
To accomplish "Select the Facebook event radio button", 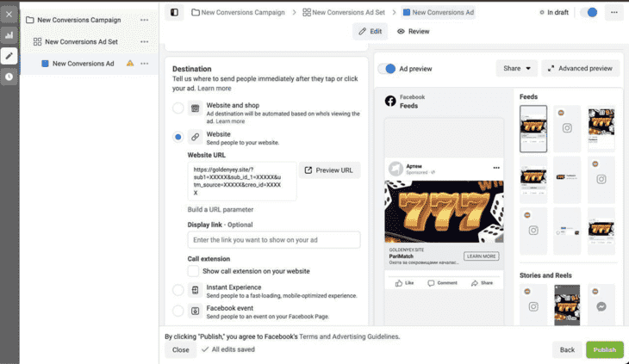I will pos(178,311).
